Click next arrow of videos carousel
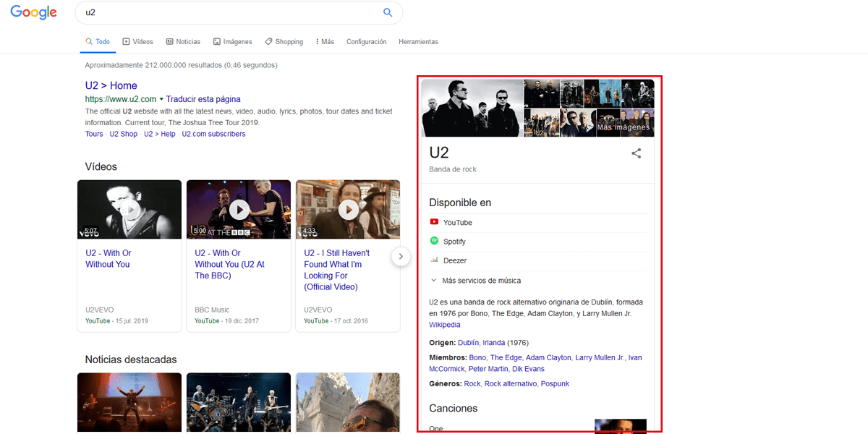 click(401, 257)
